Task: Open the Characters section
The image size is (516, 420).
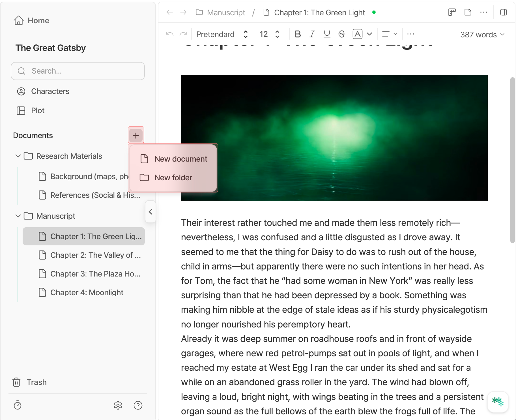Action: (43, 91)
